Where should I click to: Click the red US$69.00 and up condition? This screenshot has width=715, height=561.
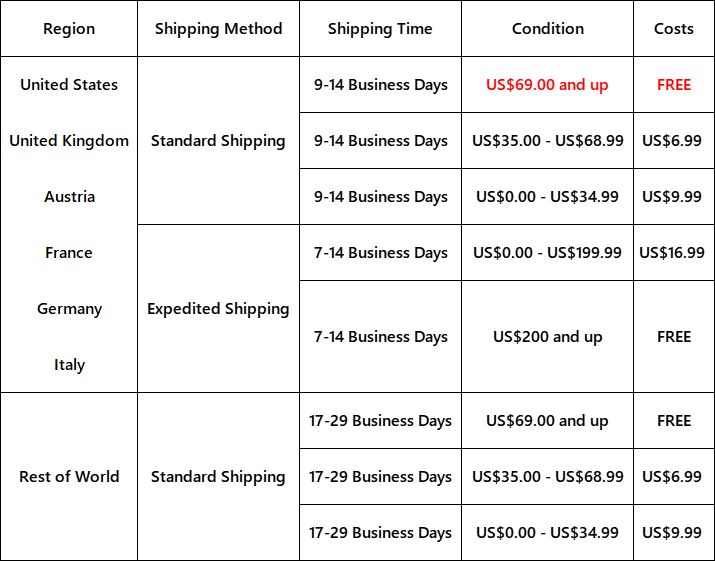tap(547, 85)
